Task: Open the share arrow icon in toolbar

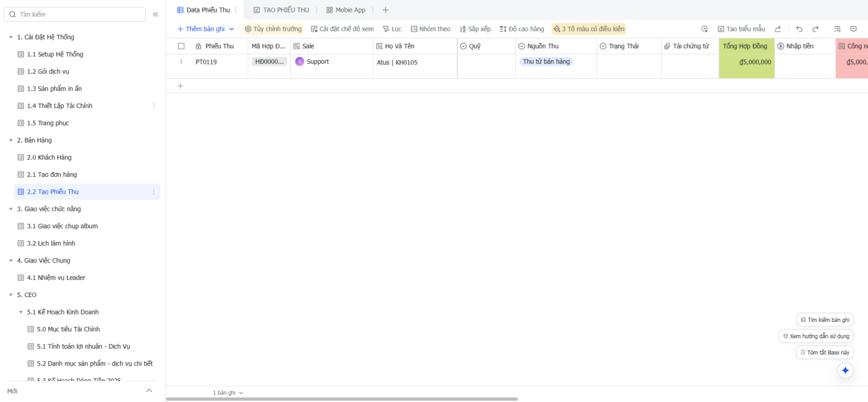Action: [x=777, y=29]
